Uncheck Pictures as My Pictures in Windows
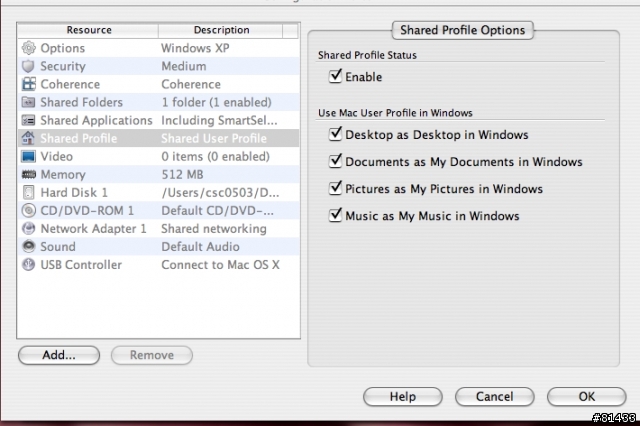Viewport: 640px width, 426px height. click(336, 188)
